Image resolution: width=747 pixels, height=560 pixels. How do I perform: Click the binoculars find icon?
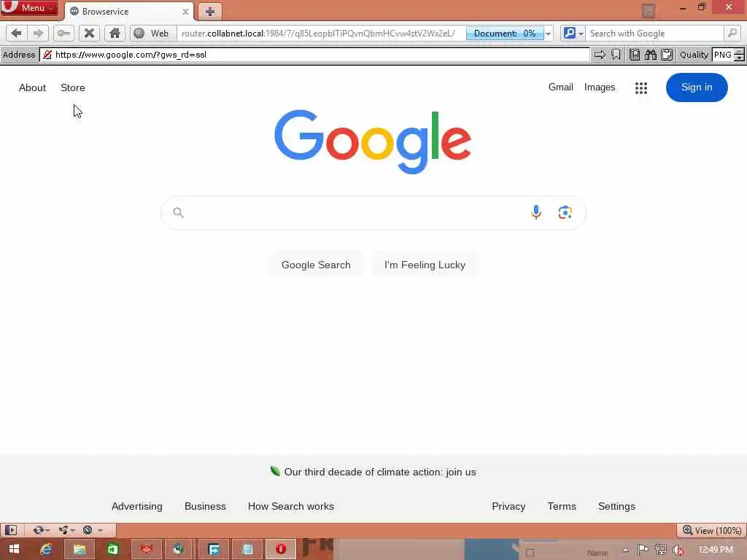click(651, 55)
